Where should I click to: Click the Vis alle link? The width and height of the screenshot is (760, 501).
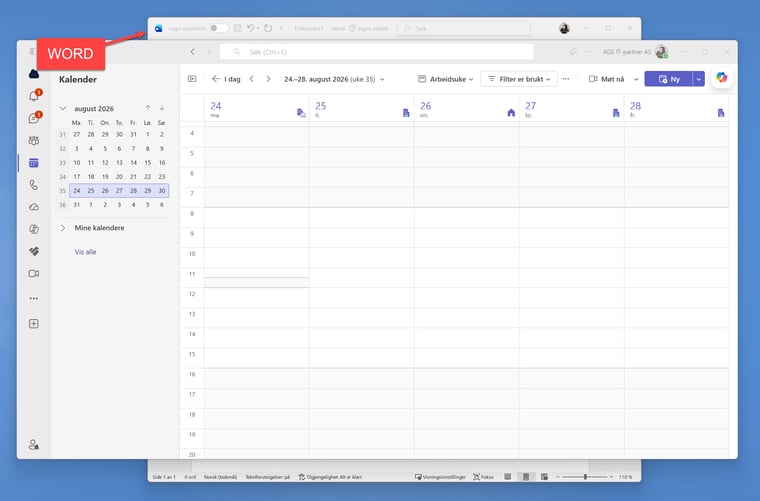(86, 252)
